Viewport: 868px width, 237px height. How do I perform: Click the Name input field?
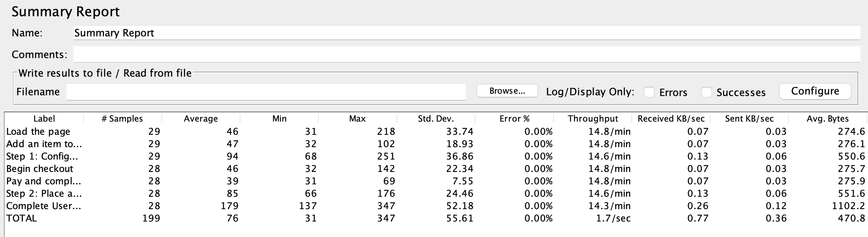(467, 33)
